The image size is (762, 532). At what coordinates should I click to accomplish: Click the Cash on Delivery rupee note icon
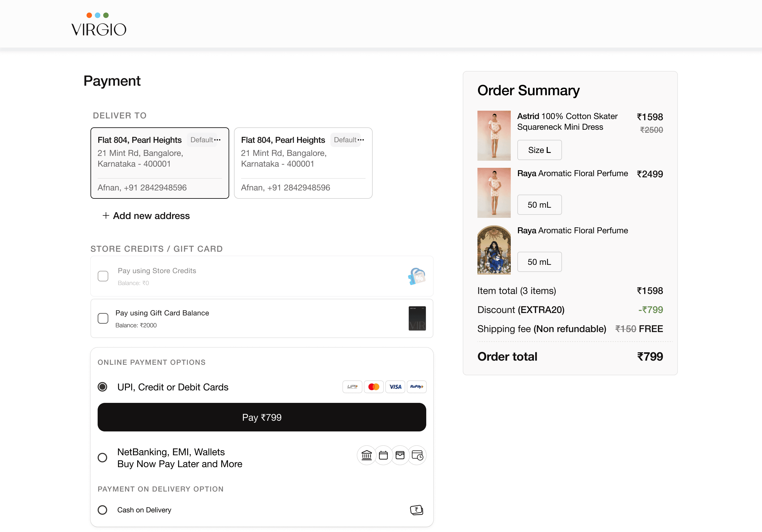416,510
